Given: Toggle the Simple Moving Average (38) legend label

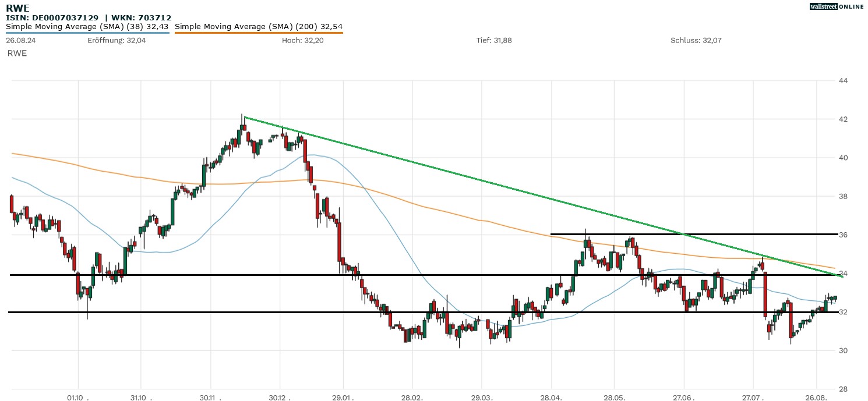Looking at the screenshot, I should point(87,26).
